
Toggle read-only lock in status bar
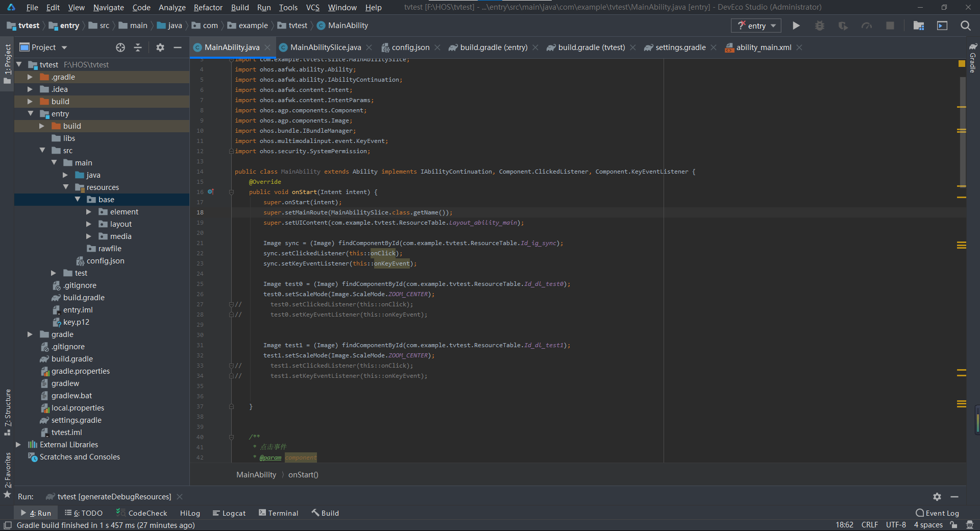(953, 525)
